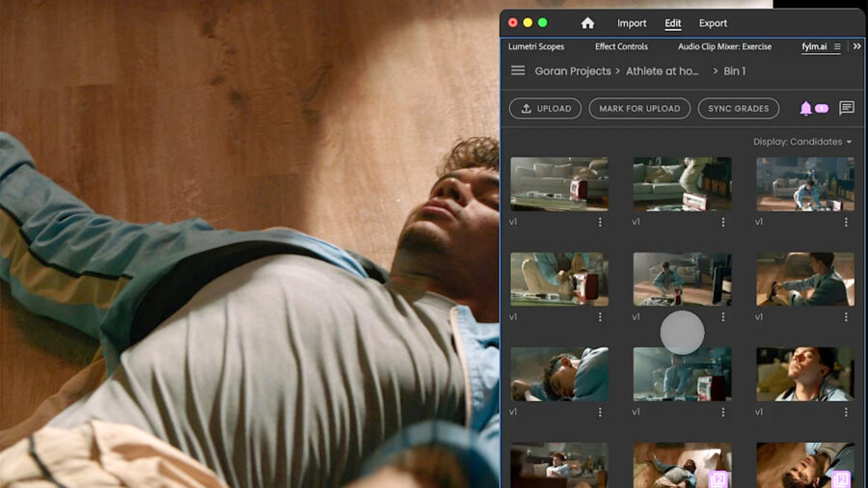Expand the Display: Candidates dropdown

coord(802,142)
